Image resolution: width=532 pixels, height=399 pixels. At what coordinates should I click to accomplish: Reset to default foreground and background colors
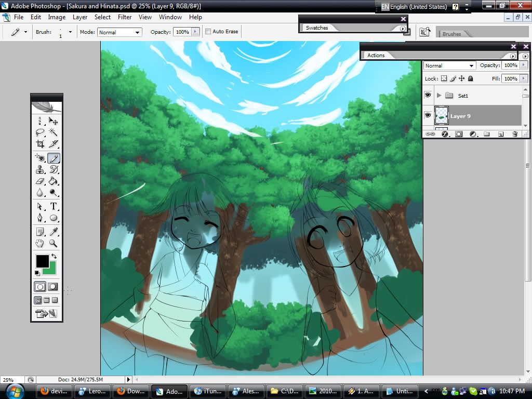tap(37, 273)
